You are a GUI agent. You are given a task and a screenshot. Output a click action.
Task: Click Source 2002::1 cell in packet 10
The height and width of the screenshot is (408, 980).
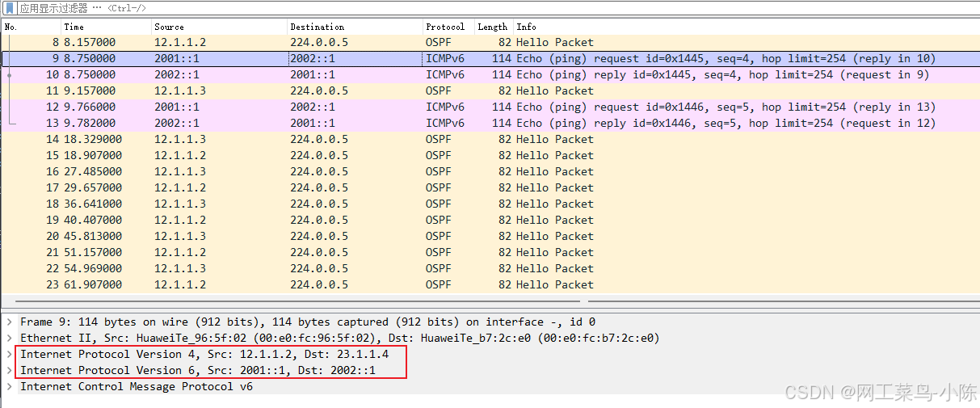pos(177,74)
